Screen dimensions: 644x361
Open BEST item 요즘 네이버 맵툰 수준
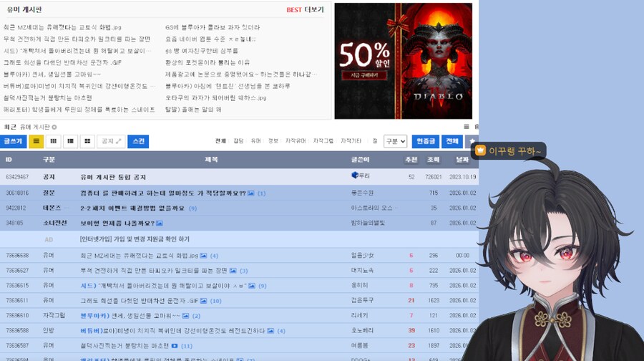tap(210, 39)
